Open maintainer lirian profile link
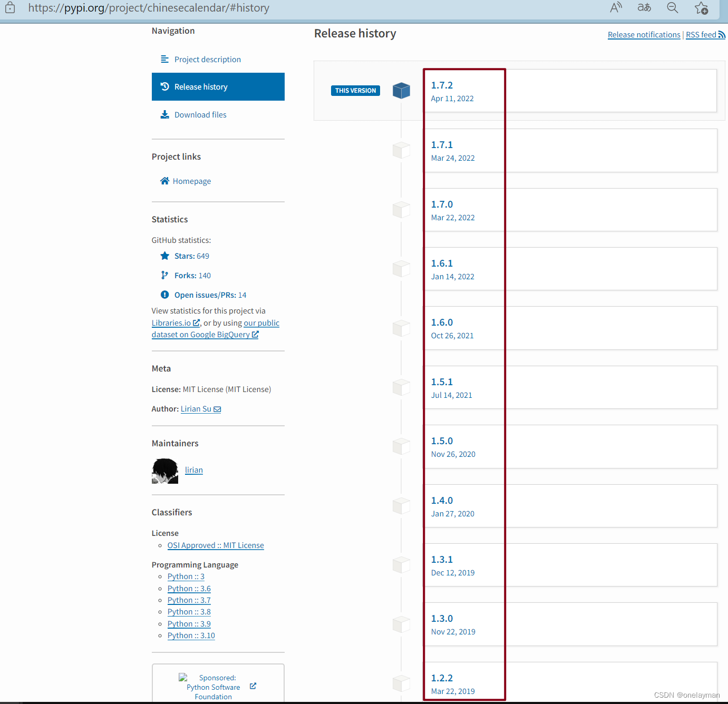Screen dimensions: 728x704 click(x=194, y=470)
